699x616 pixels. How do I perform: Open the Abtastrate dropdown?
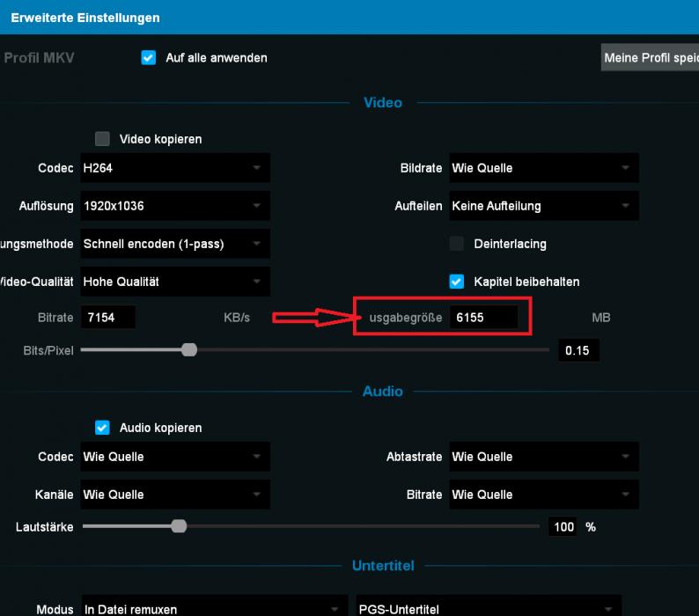coord(543,457)
